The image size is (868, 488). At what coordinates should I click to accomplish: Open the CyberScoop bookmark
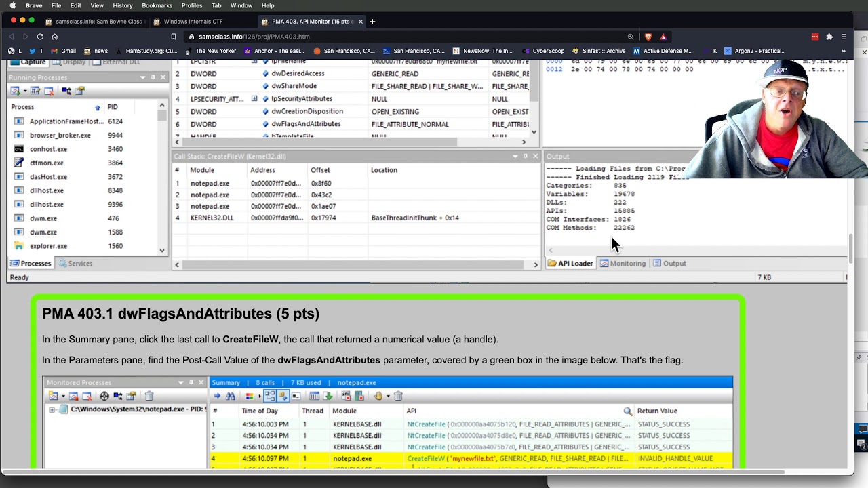pyautogui.click(x=542, y=51)
